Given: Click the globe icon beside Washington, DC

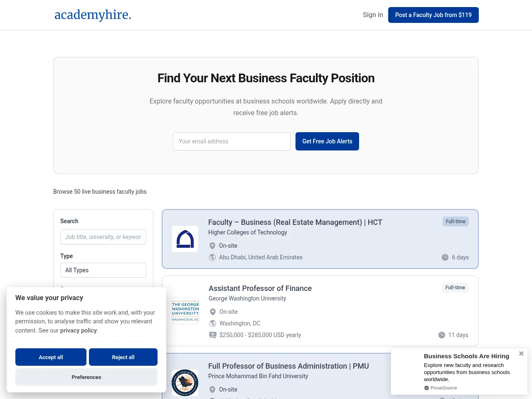Looking at the screenshot, I should pos(213,323).
